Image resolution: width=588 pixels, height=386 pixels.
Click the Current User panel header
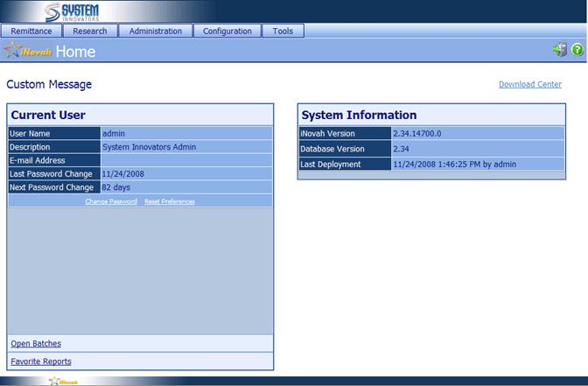pyautogui.click(x=48, y=115)
